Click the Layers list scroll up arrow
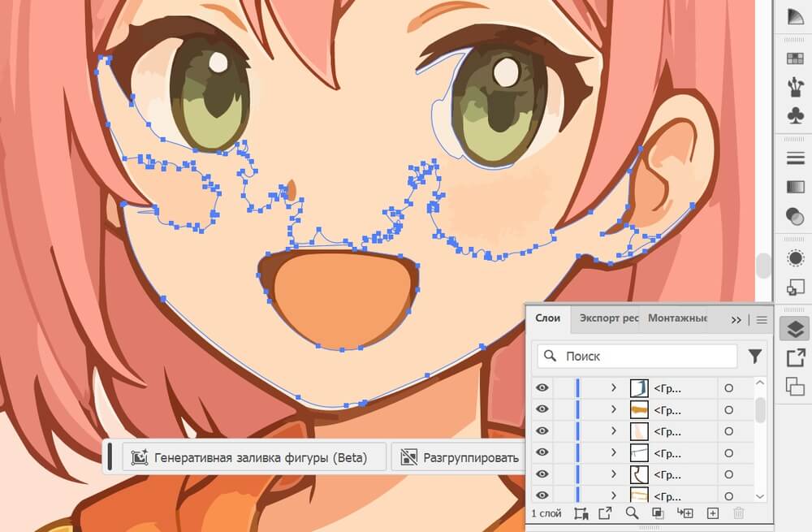Screen dimensions: 812x532 [x=760, y=383]
